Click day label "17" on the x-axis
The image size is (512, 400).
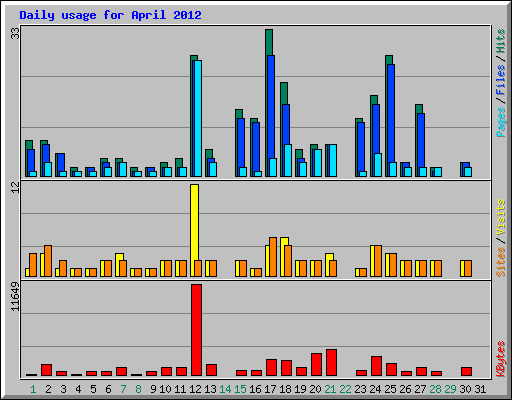click(270, 389)
